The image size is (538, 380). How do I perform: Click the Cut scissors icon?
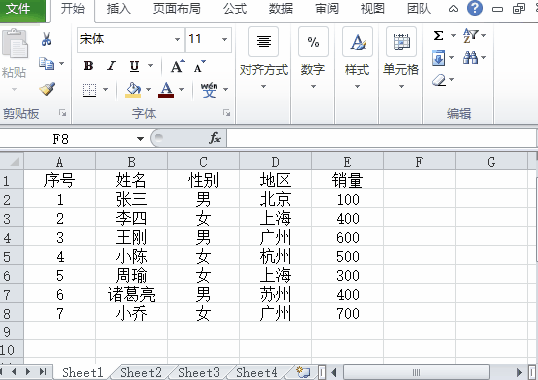tap(46, 39)
